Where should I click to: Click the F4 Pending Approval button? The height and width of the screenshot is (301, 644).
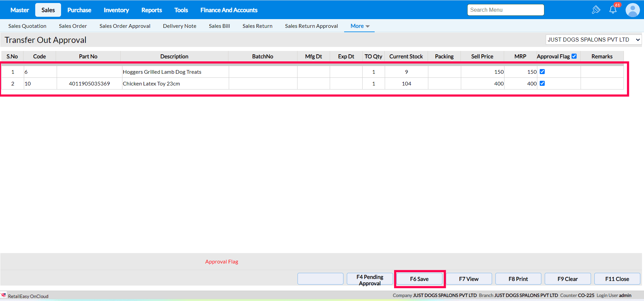tap(370, 279)
